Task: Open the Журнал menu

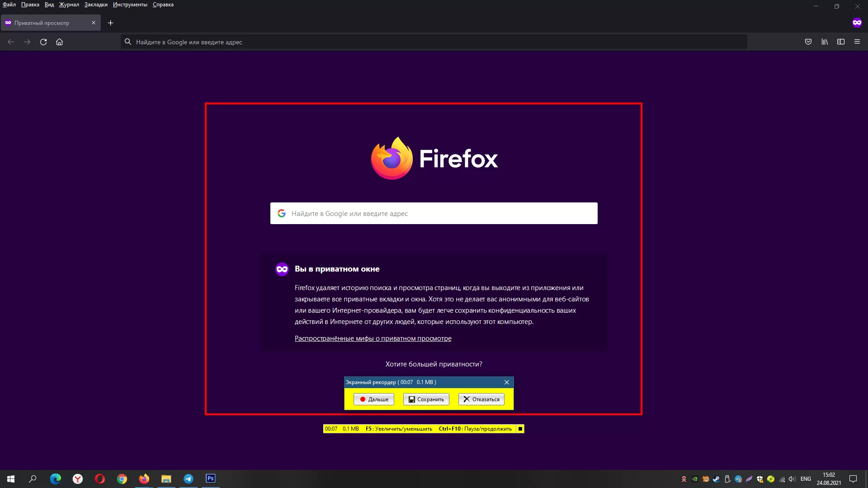Action: [x=69, y=5]
